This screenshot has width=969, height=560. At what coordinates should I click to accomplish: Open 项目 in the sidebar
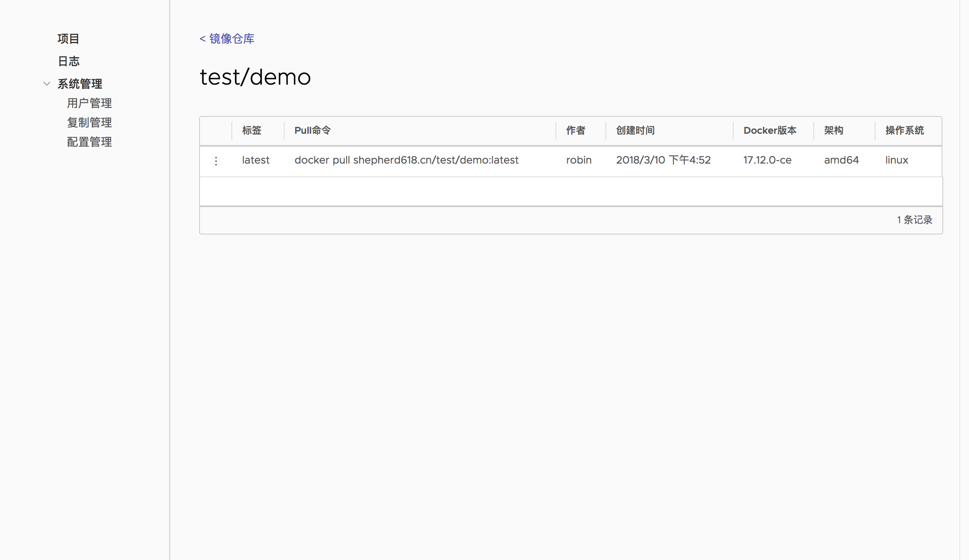click(68, 39)
